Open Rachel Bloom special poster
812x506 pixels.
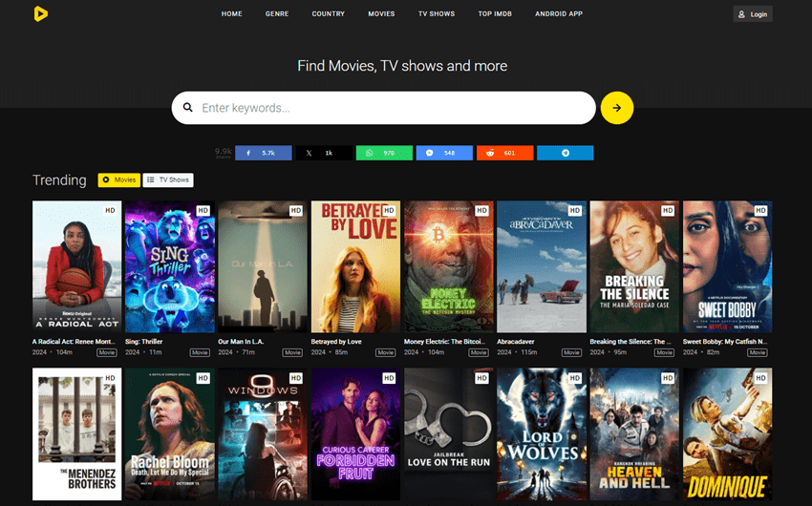170,433
